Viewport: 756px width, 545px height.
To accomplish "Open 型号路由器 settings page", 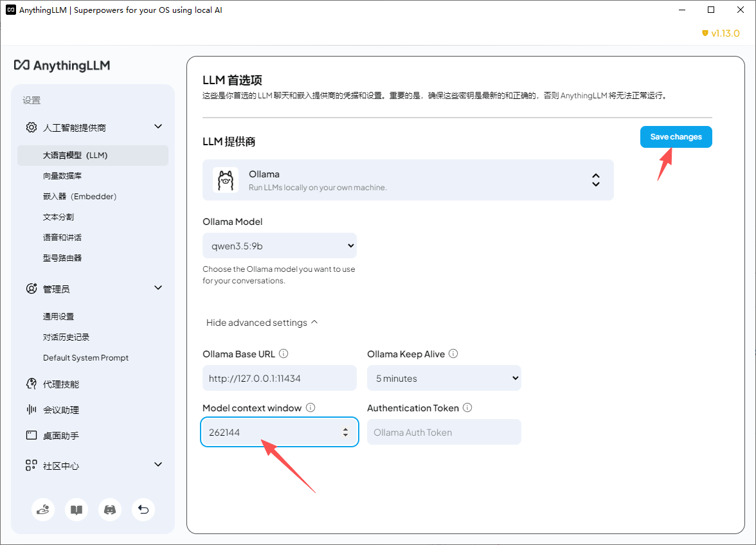I will coord(62,258).
